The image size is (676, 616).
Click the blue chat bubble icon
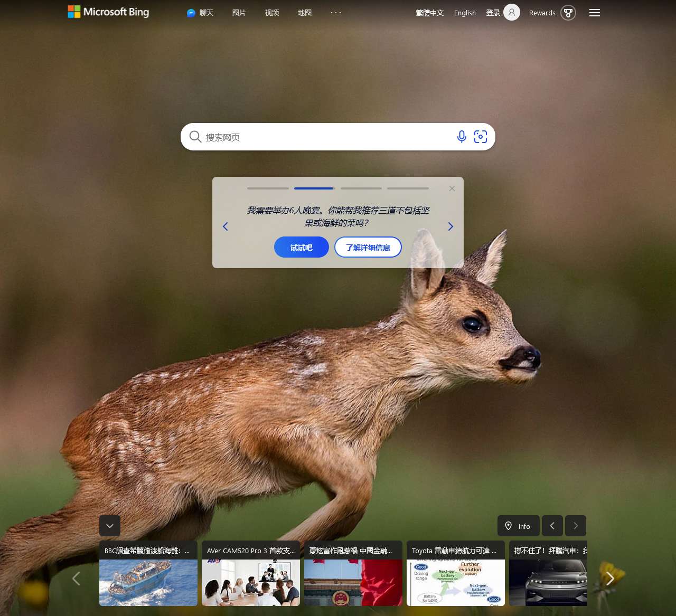pyautogui.click(x=191, y=13)
